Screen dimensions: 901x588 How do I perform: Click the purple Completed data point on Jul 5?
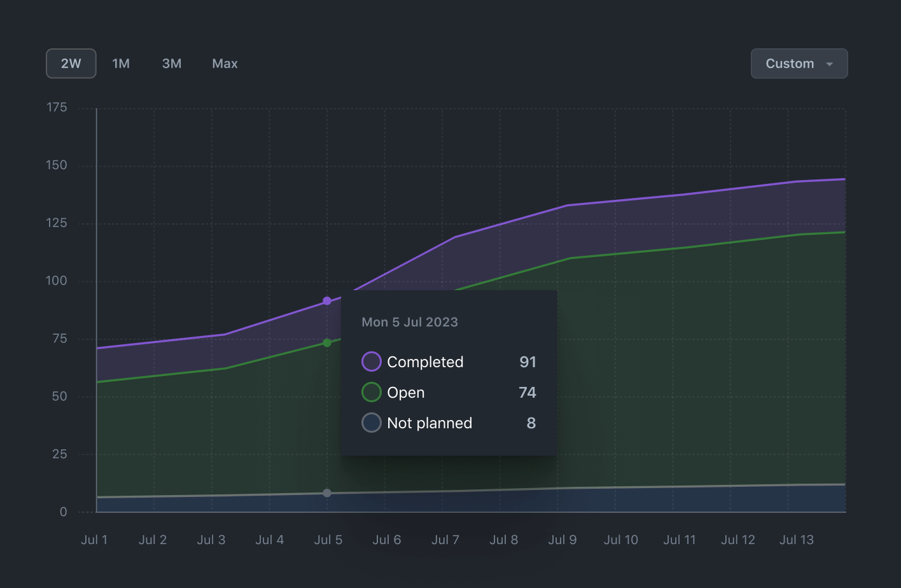(327, 301)
